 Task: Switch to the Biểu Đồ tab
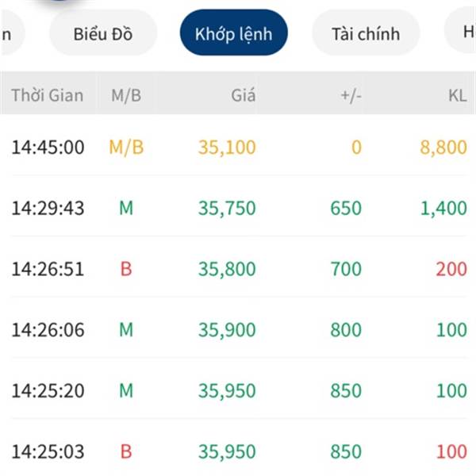click(x=103, y=34)
